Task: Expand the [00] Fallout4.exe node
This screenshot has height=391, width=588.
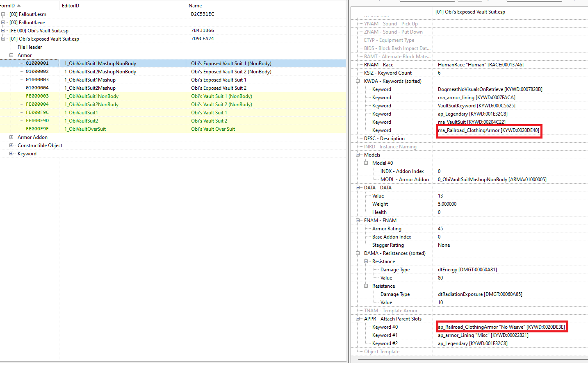Action: coord(3,23)
